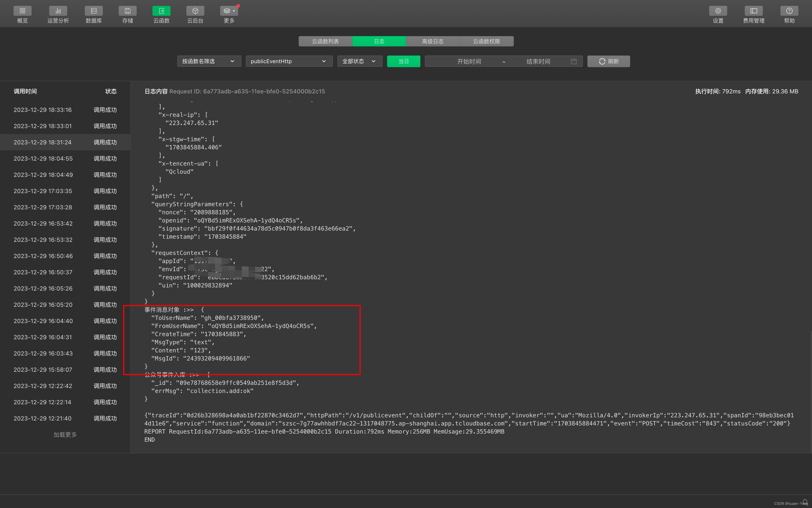Select log entry 2023-12-29 15:58:07
The image size is (812, 508).
pos(65,369)
